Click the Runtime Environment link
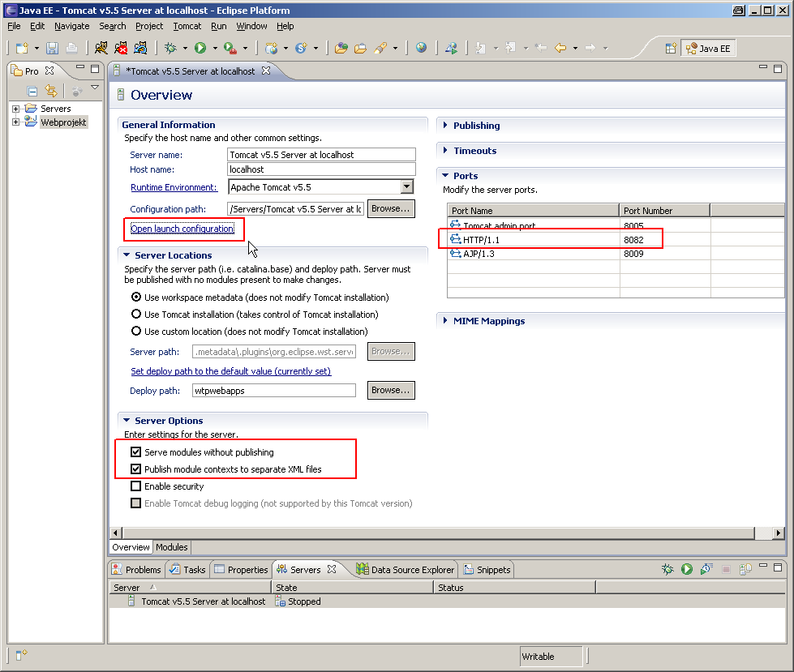The image size is (794, 672). point(174,187)
